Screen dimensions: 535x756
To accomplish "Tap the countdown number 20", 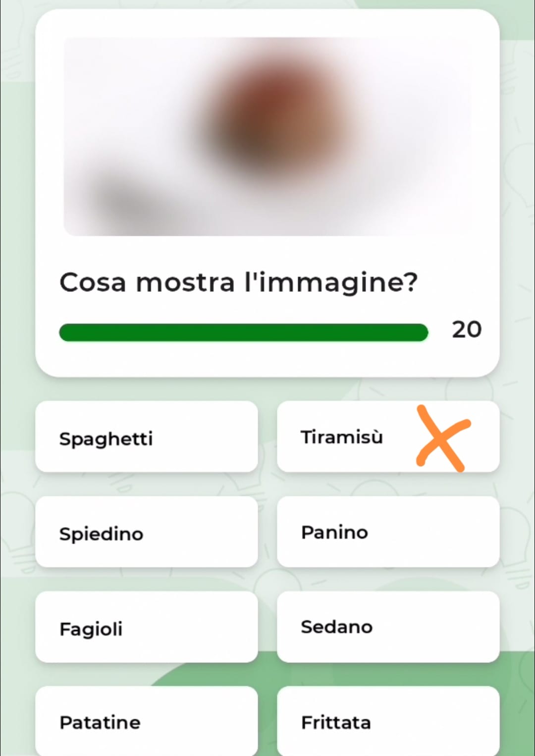I will click(x=466, y=329).
